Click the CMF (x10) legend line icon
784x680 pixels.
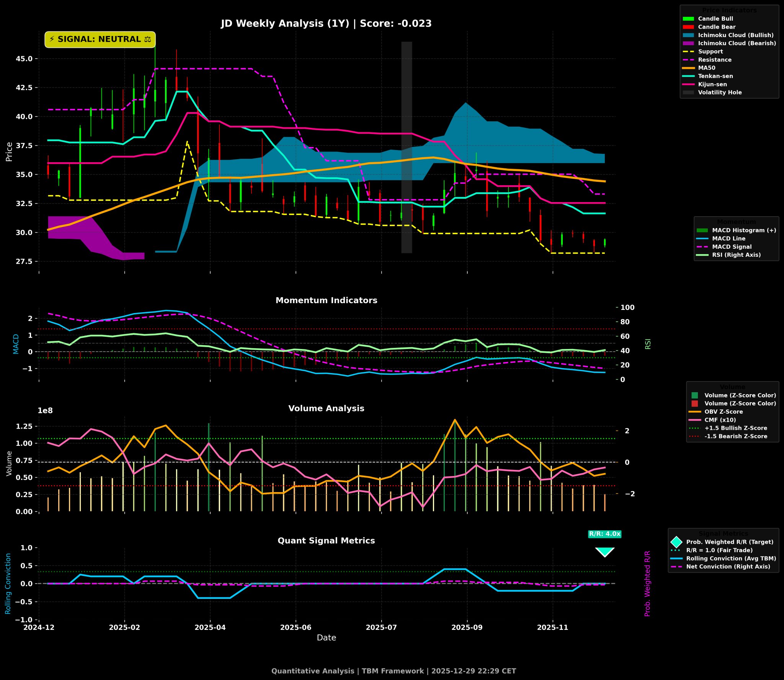point(694,420)
